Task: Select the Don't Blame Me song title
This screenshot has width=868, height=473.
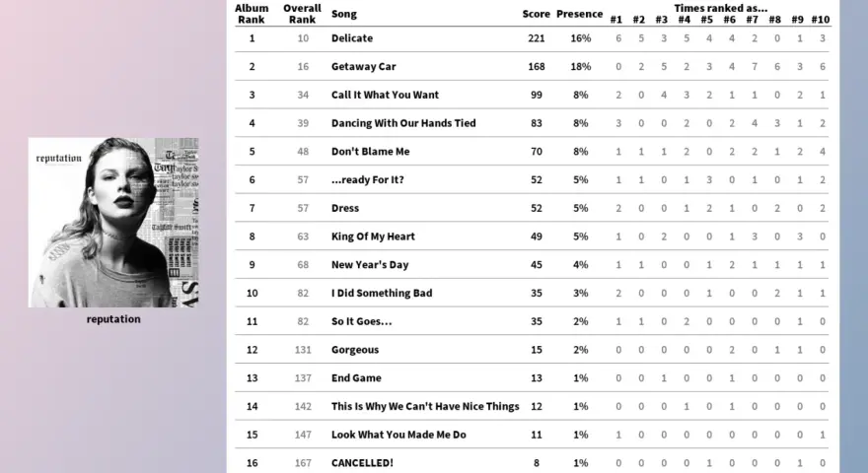Action: 370,151
